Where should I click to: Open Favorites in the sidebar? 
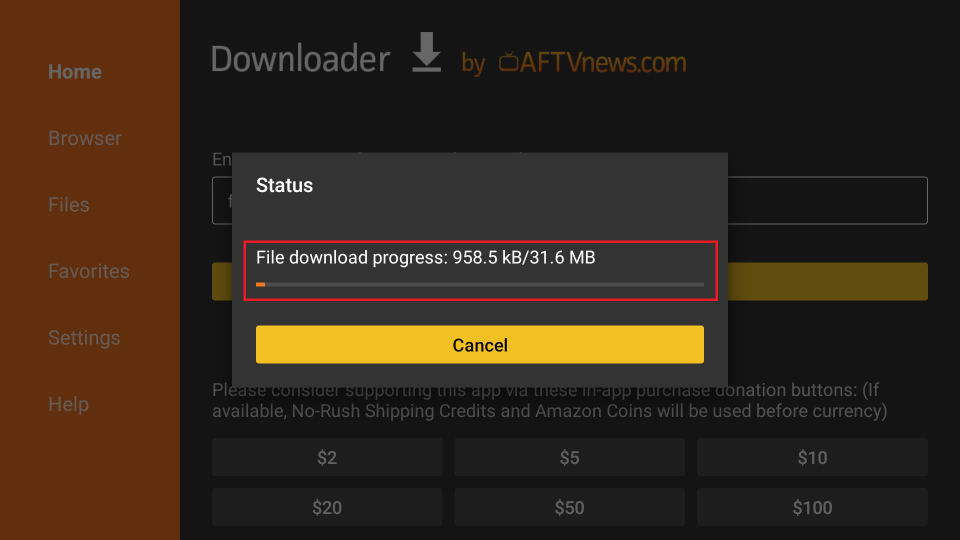tap(89, 271)
